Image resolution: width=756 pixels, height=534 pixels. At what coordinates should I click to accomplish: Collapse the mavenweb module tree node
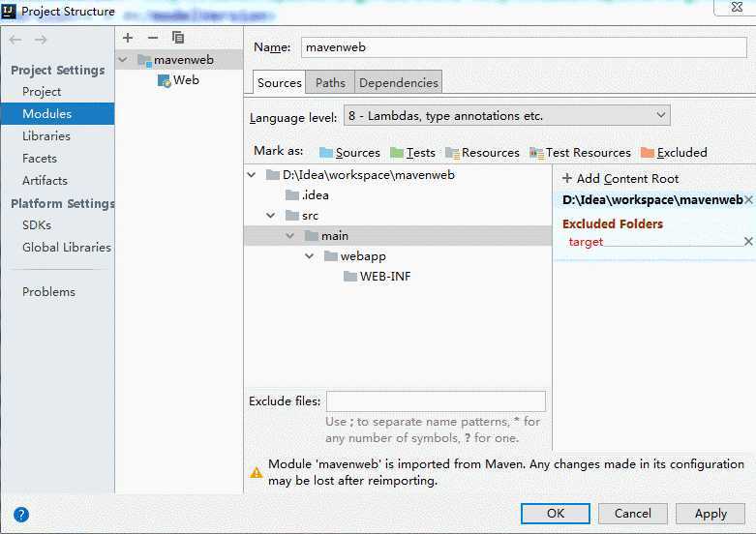point(123,60)
